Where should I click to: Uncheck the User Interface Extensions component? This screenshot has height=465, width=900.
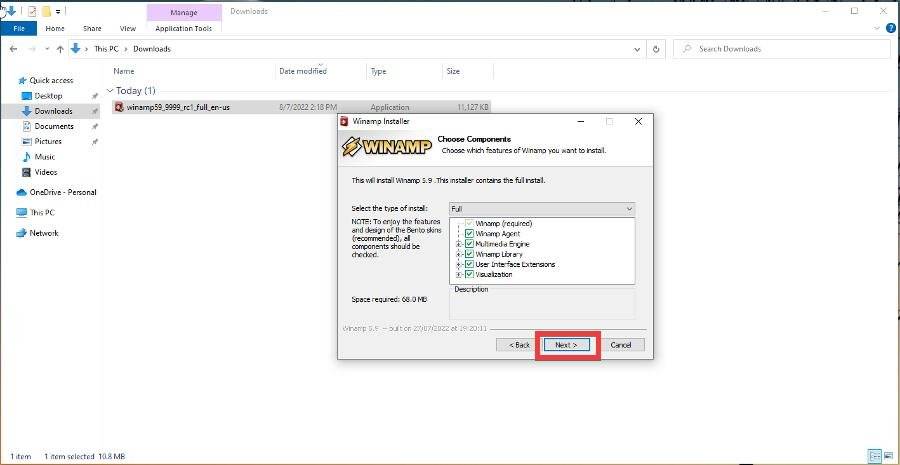tap(470, 264)
